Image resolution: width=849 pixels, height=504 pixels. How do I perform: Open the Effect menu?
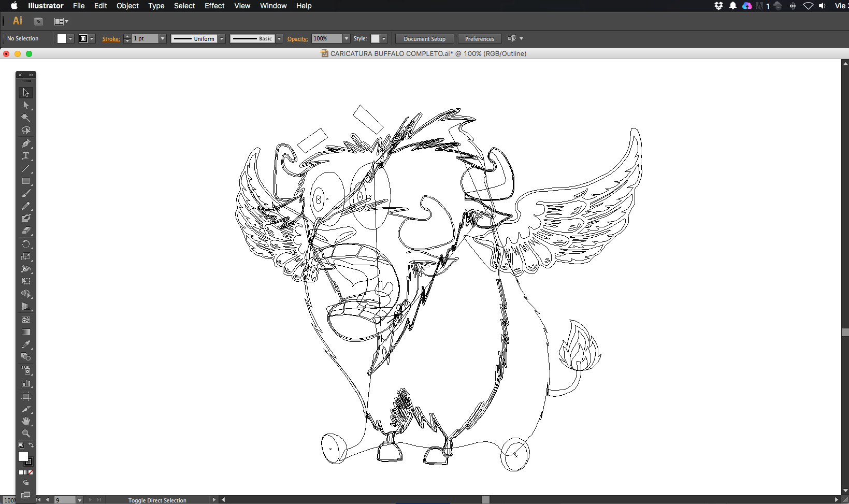214,6
